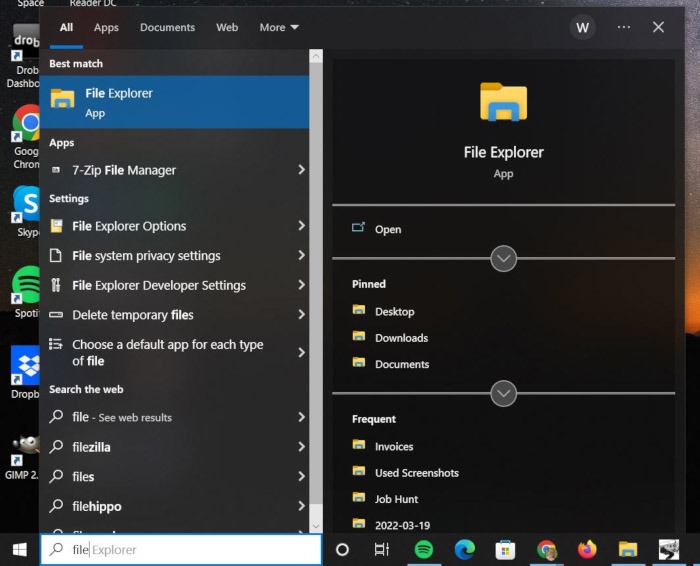Close the search panel
Image resolution: width=700 pixels, height=566 pixels.
tap(658, 27)
